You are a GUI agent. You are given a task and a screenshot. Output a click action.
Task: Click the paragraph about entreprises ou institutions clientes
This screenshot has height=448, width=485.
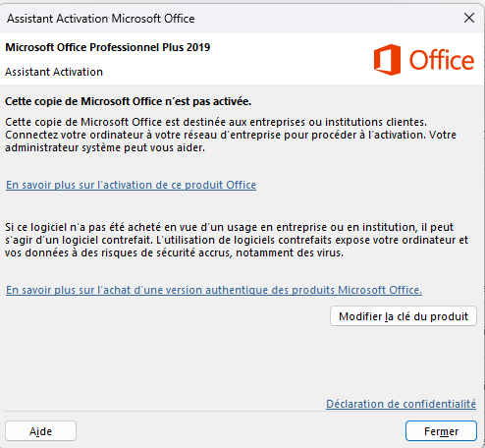point(231,135)
